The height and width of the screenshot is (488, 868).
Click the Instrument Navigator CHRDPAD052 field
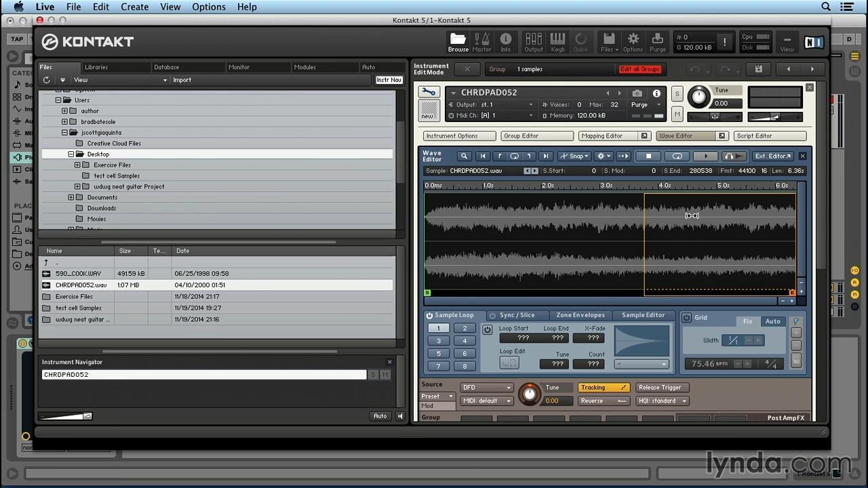pos(203,374)
